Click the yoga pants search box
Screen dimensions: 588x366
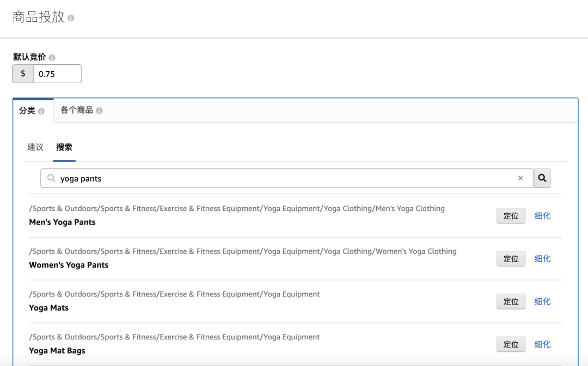(x=283, y=178)
